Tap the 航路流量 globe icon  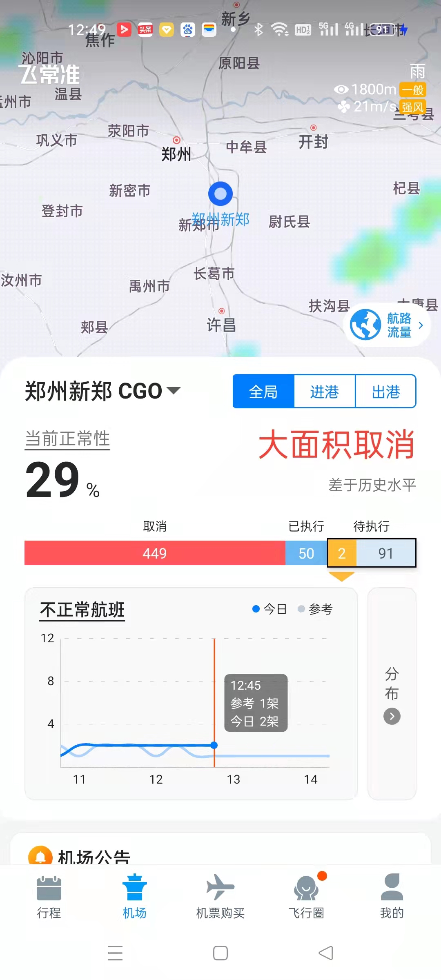click(x=365, y=325)
